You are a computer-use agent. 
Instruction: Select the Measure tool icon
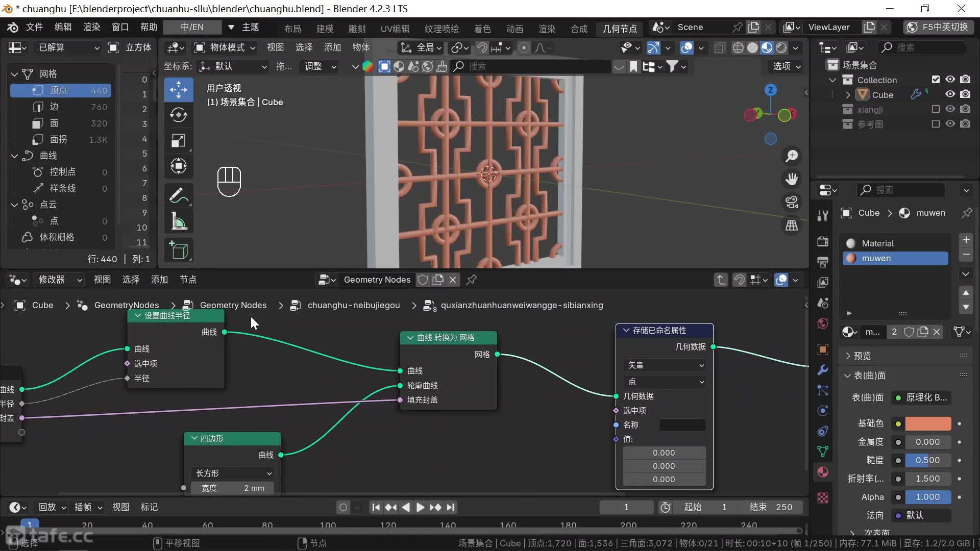coord(179,221)
